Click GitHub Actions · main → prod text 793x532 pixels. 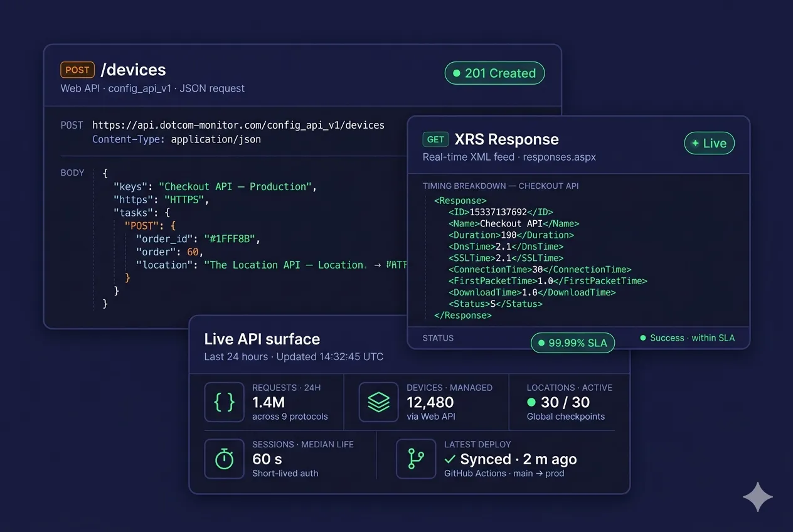[x=504, y=474]
